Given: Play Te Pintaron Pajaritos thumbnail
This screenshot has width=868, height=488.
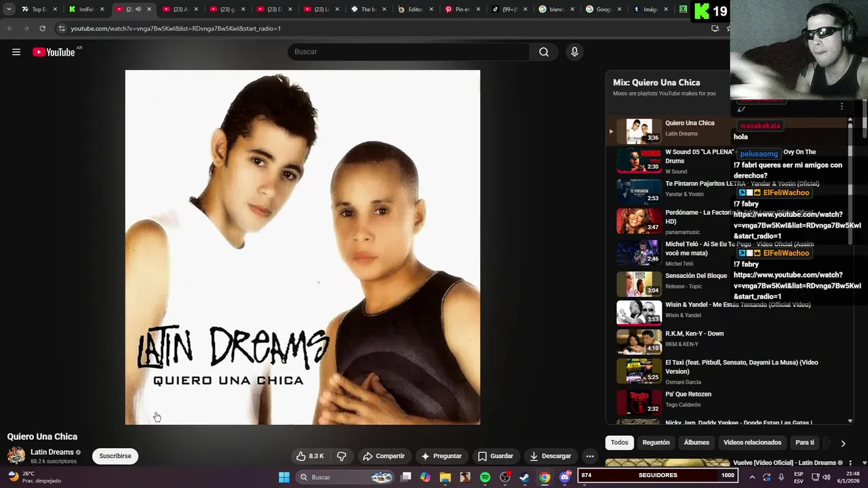Looking at the screenshot, I should (639, 191).
